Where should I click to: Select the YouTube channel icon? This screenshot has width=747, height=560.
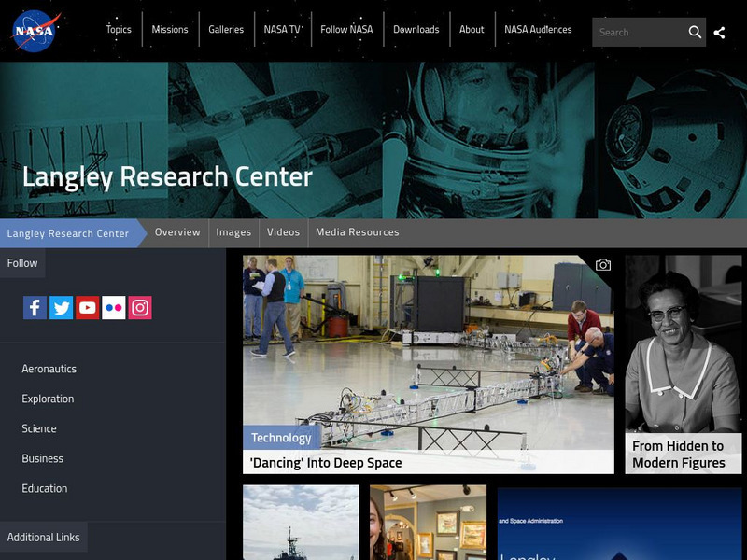coord(87,306)
